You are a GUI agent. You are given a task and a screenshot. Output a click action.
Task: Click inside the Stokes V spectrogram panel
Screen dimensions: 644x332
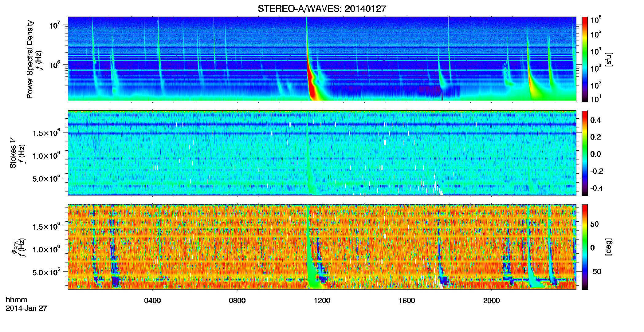click(322, 153)
